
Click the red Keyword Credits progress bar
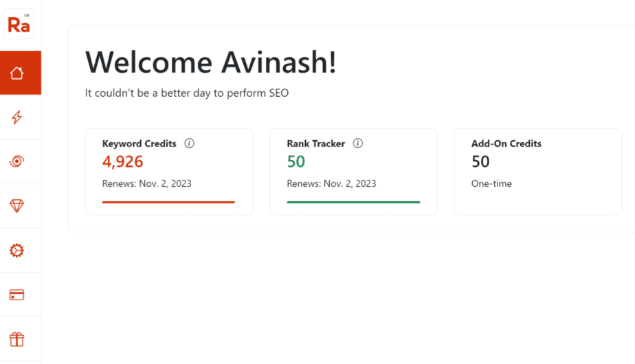[168, 202]
